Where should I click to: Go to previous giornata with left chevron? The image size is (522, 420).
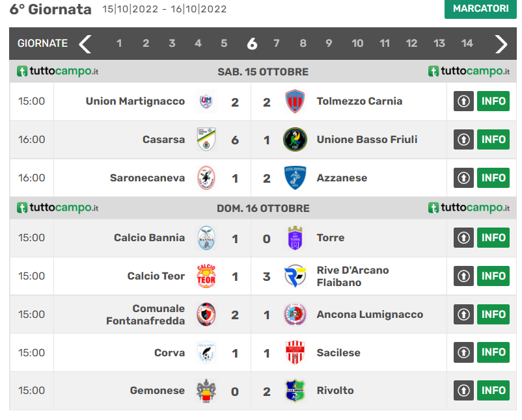coord(85,44)
